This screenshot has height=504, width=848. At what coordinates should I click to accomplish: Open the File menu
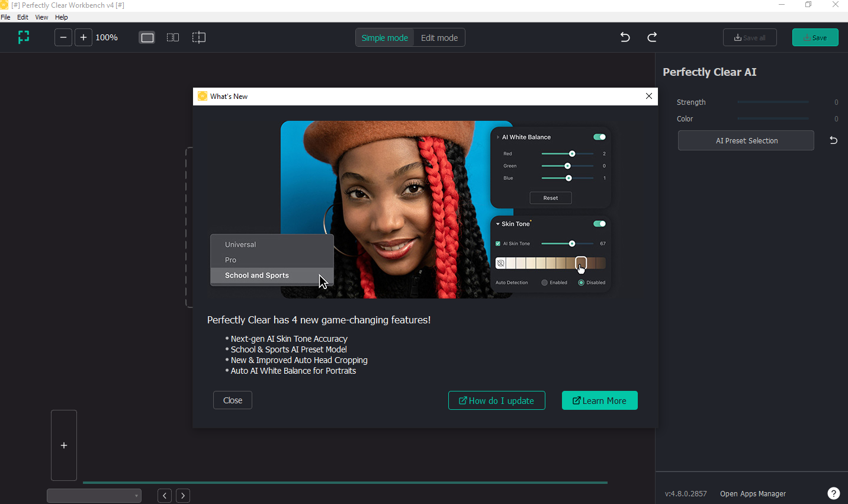[5, 17]
